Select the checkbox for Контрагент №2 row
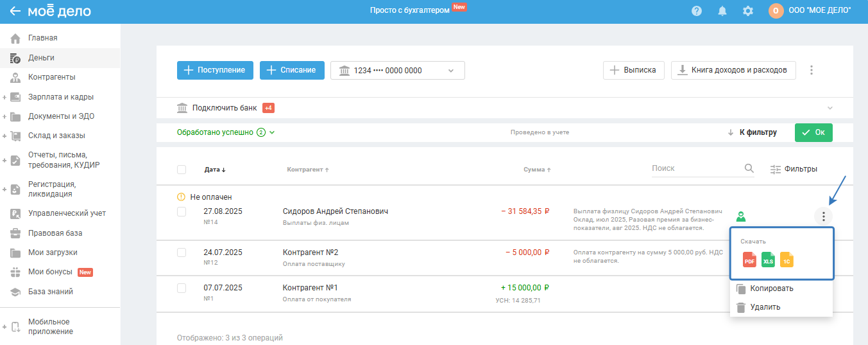Image resolution: width=868 pixels, height=345 pixels. (x=182, y=252)
